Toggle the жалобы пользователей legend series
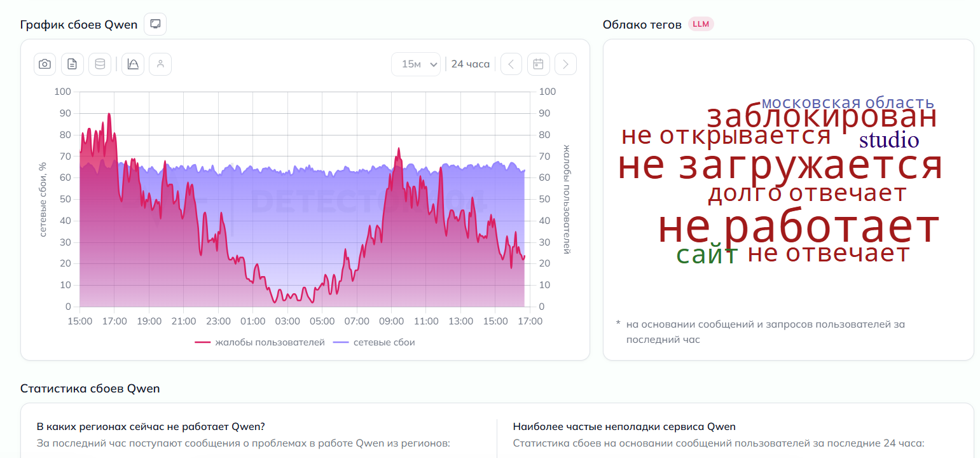980x458 pixels. (x=259, y=342)
